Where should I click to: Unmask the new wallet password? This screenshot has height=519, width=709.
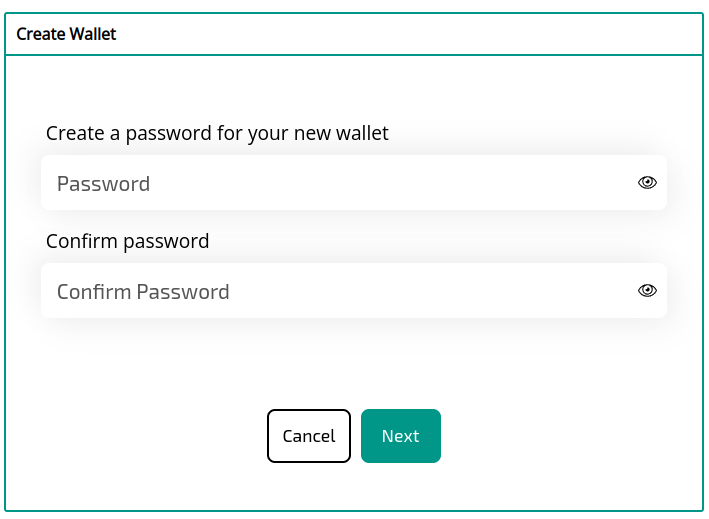click(x=647, y=183)
